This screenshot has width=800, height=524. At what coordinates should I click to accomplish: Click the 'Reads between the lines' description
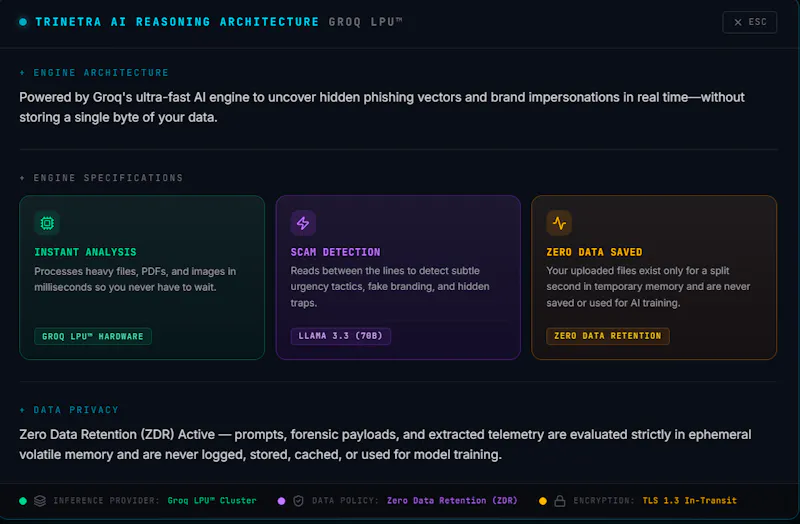[x=390, y=287]
